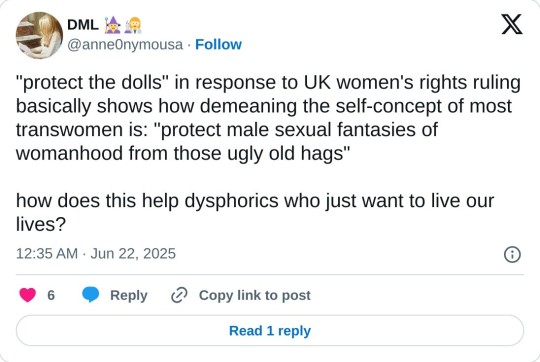Click the DML display name
Screen dimensions: 540x362
click(83, 25)
